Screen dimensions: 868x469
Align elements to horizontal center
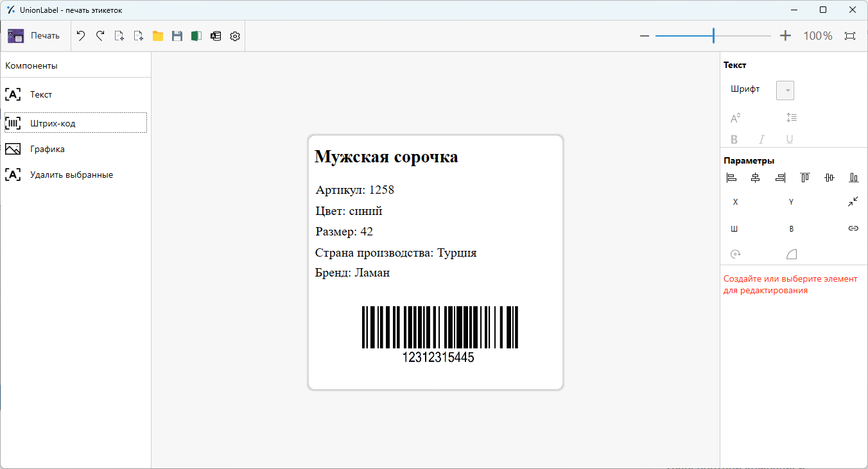pos(756,178)
